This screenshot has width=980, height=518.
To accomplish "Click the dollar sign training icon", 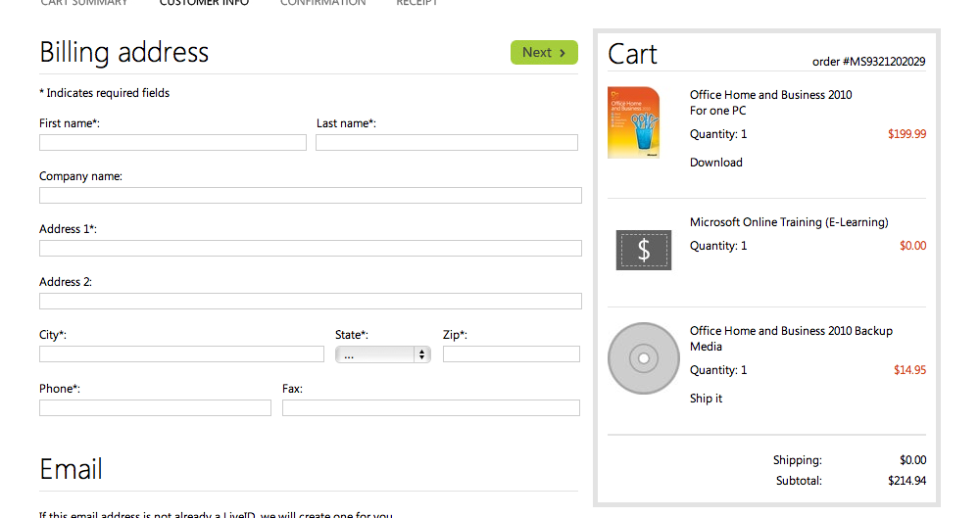I will (644, 250).
